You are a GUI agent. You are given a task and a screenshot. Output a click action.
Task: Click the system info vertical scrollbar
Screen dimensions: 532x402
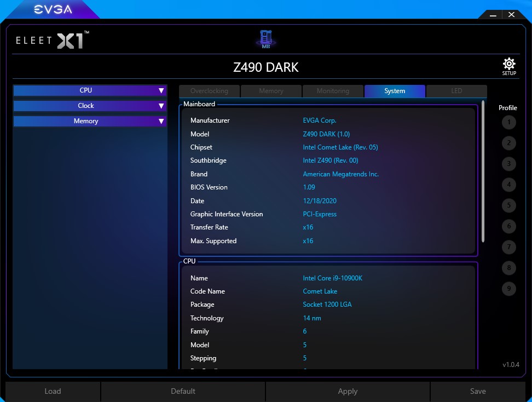tap(483, 171)
